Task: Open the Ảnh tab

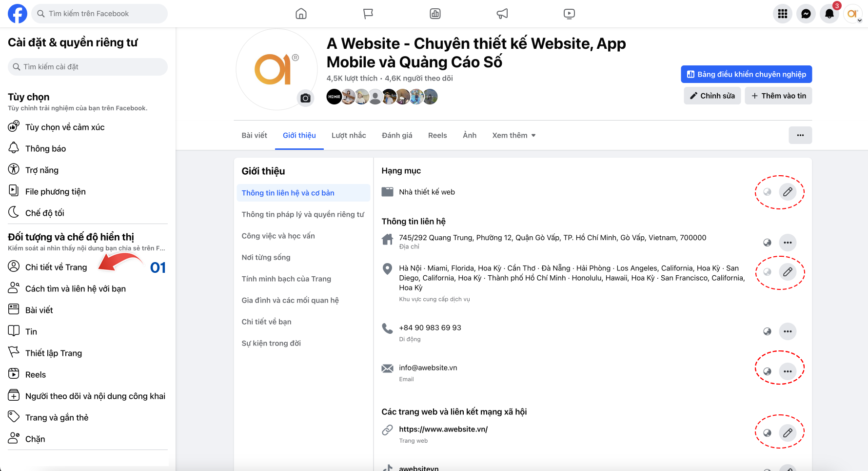Action: point(470,135)
